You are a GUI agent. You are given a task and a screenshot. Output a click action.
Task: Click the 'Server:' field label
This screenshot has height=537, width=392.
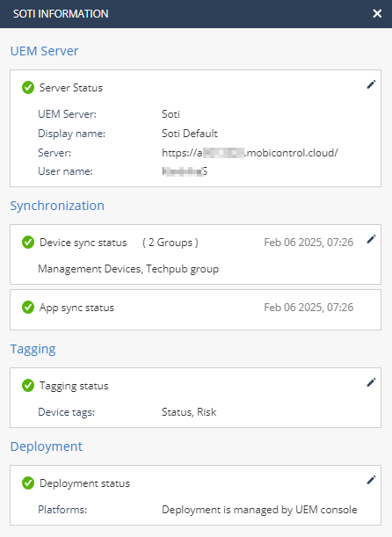(54, 153)
